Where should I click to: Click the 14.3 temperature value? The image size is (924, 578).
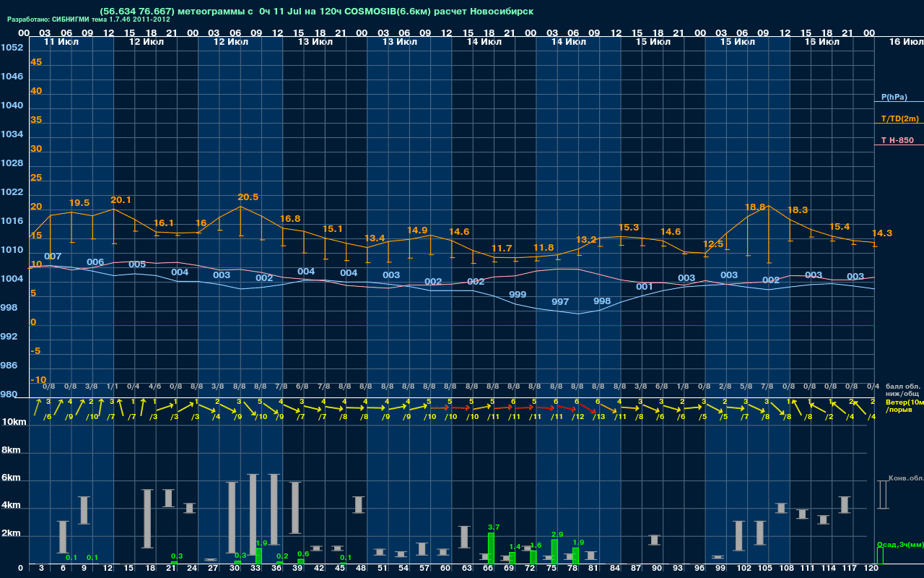click(882, 233)
